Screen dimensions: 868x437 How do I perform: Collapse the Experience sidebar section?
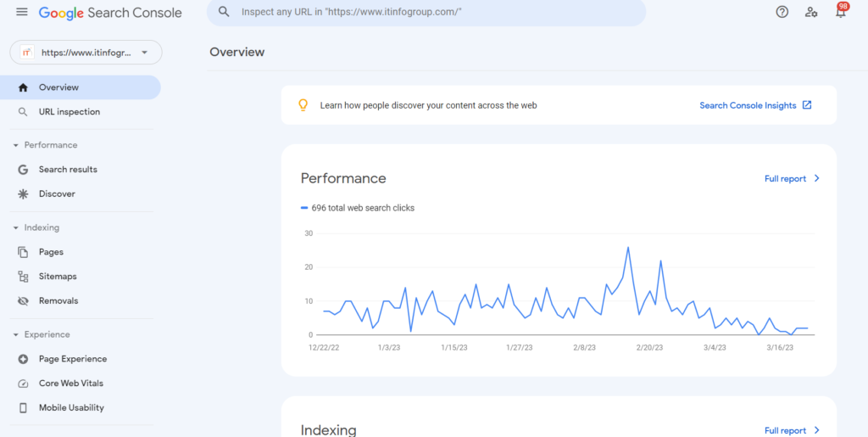click(x=15, y=334)
